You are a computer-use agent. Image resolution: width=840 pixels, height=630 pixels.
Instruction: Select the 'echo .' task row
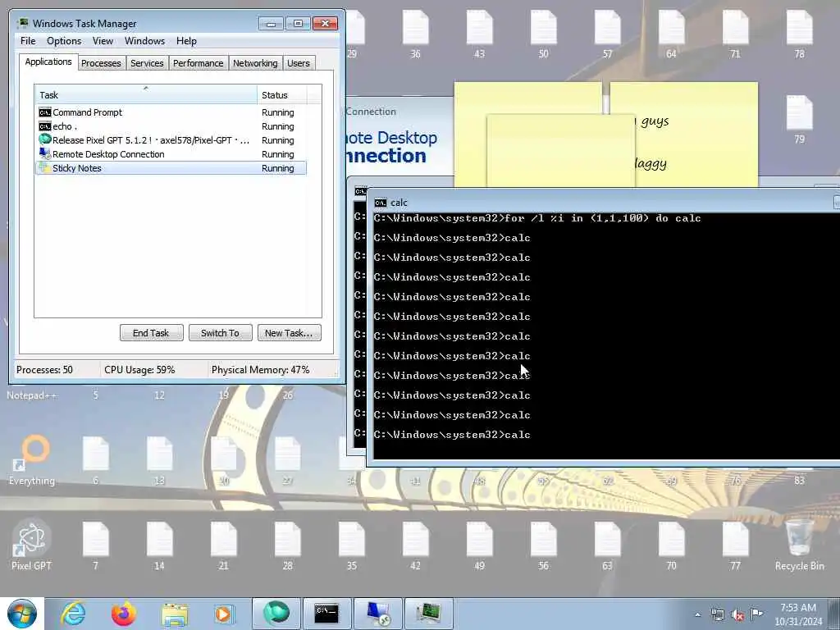[x=171, y=126]
